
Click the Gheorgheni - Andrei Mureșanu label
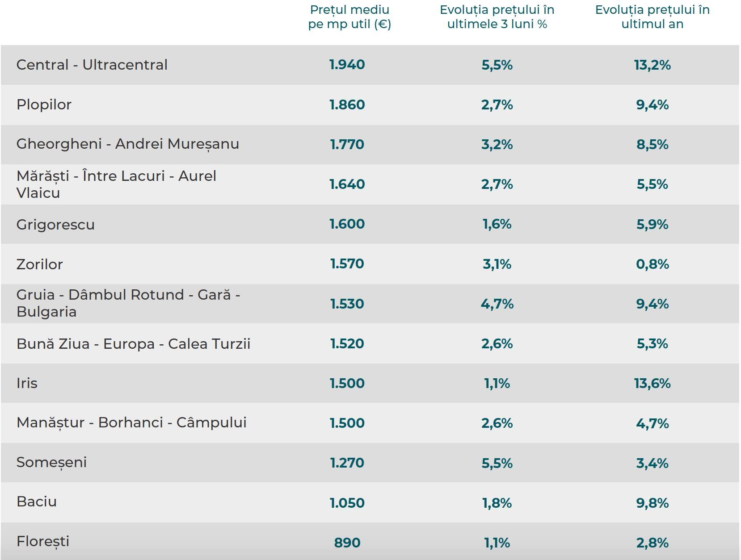(x=127, y=144)
